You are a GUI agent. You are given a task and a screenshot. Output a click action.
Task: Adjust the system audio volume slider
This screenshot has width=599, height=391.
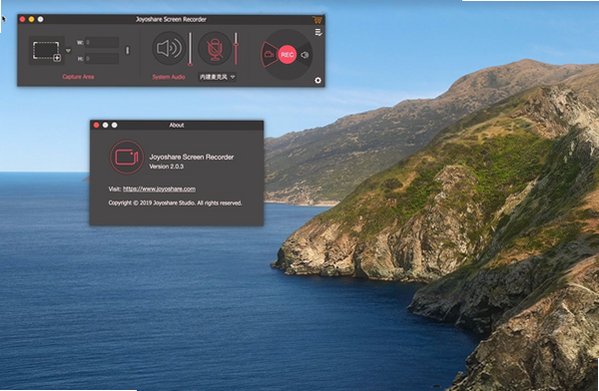(x=190, y=49)
